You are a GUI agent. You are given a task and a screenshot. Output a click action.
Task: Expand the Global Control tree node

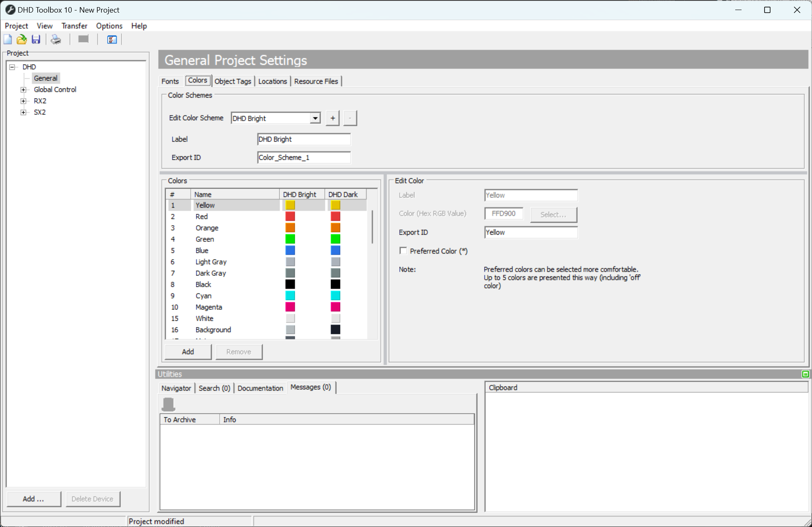23,89
